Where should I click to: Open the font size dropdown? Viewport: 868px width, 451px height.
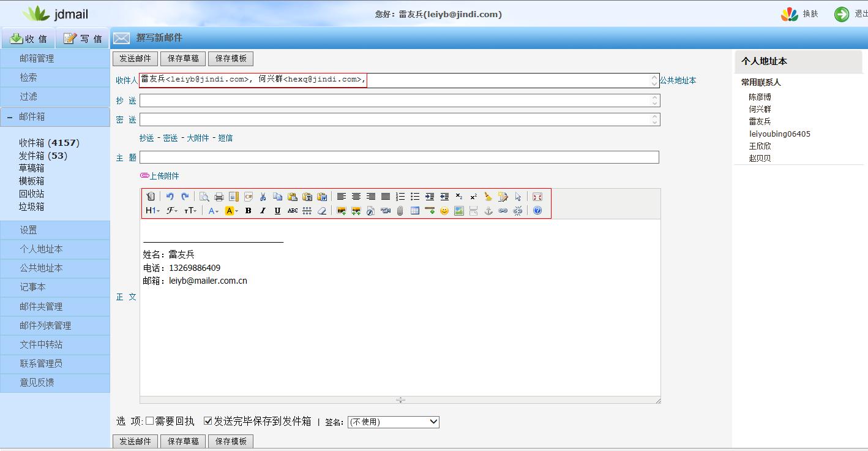(190, 211)
